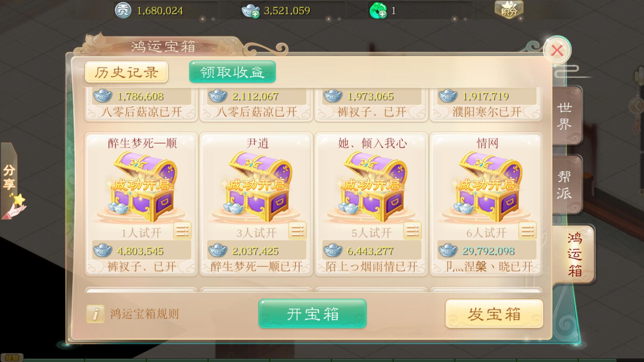
Task: Click the 开宝箱 open chest button
Action: pyautogui.click(x=313, y=314)
